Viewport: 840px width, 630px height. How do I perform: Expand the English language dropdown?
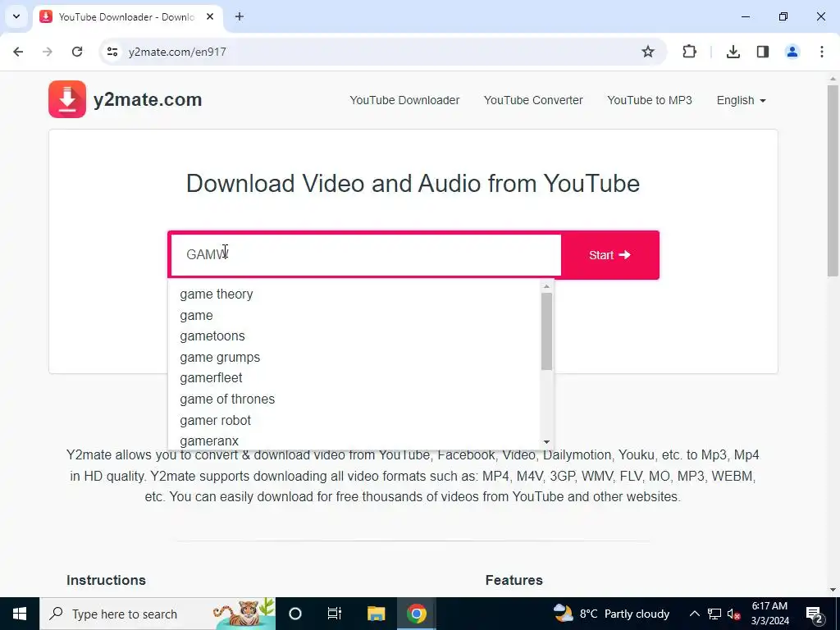(x=741, y=100)
